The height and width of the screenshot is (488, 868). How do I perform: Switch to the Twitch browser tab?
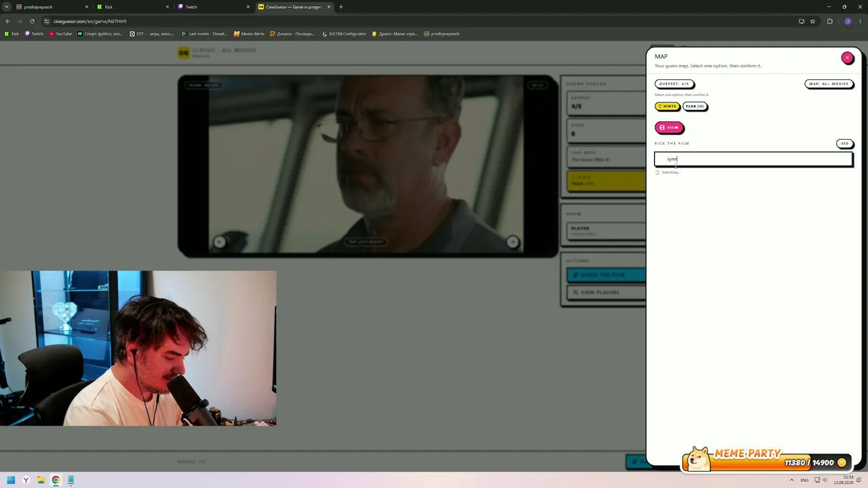pyautogui.click(x=213, y=7)
